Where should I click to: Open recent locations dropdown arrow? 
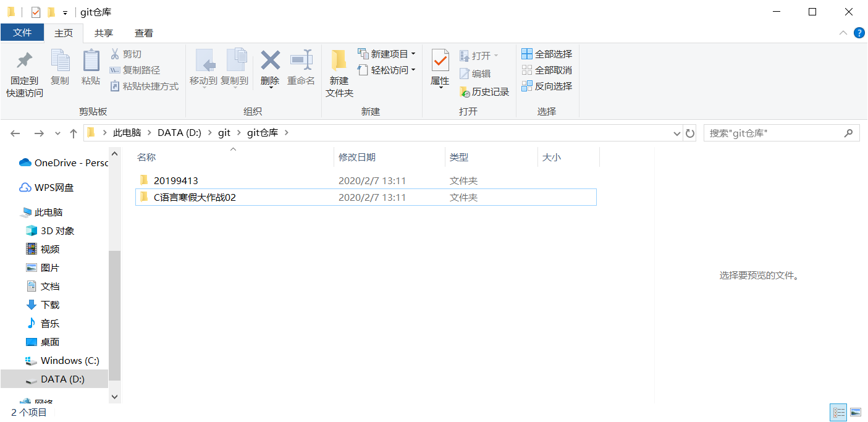(57, 133)
